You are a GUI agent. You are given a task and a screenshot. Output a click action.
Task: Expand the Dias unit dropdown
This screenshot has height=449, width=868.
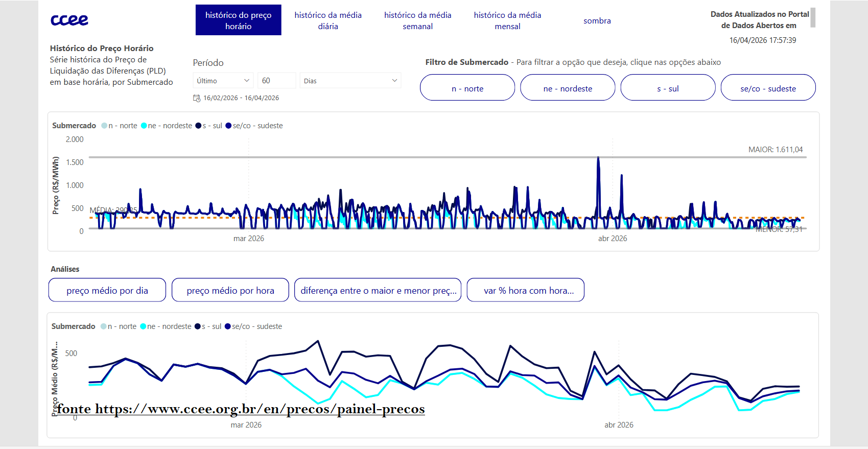(x=350, y=81)
